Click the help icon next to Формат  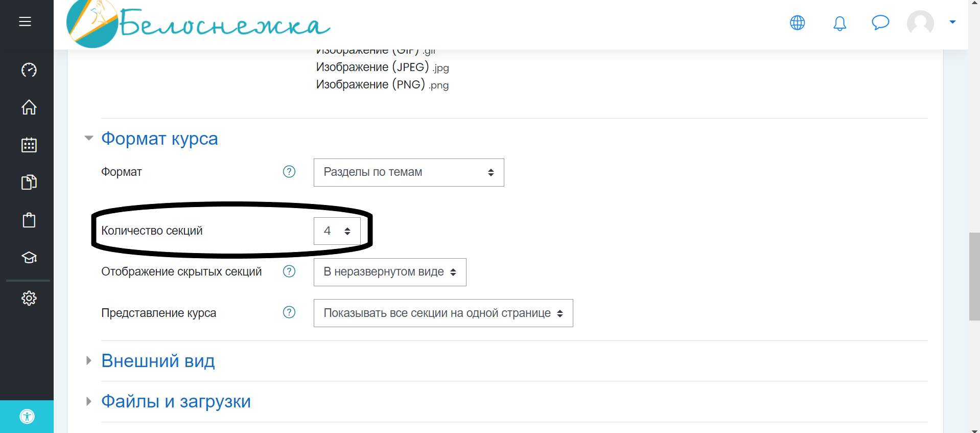coord(289,172)
